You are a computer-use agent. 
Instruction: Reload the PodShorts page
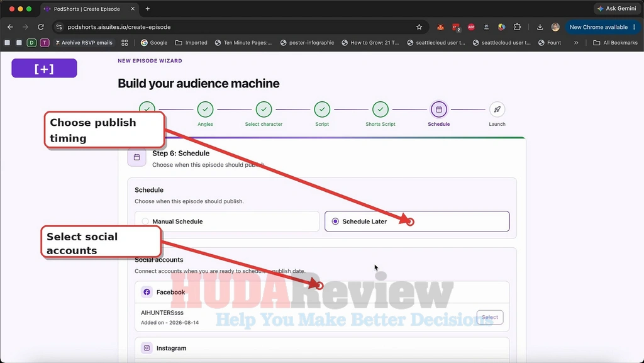tap(41, 27)
